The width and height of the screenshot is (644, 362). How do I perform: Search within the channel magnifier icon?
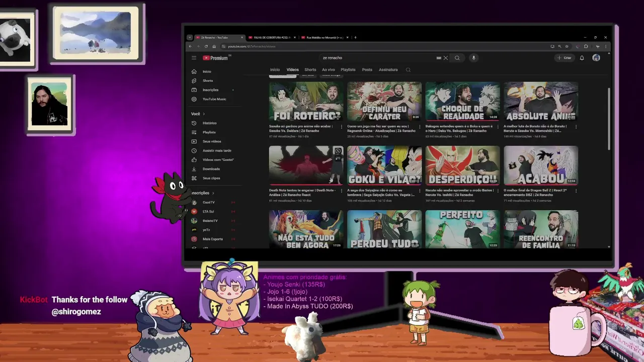coord(408,70)
